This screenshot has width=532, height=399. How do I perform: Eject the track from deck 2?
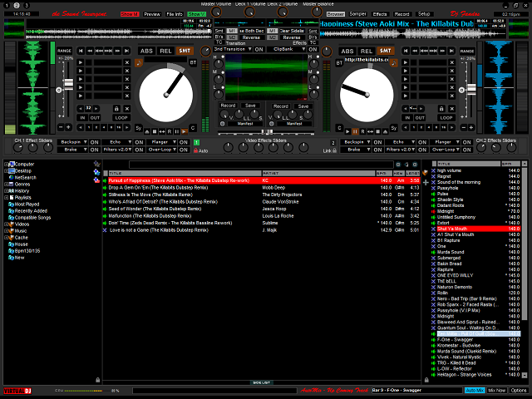point(385,131)
